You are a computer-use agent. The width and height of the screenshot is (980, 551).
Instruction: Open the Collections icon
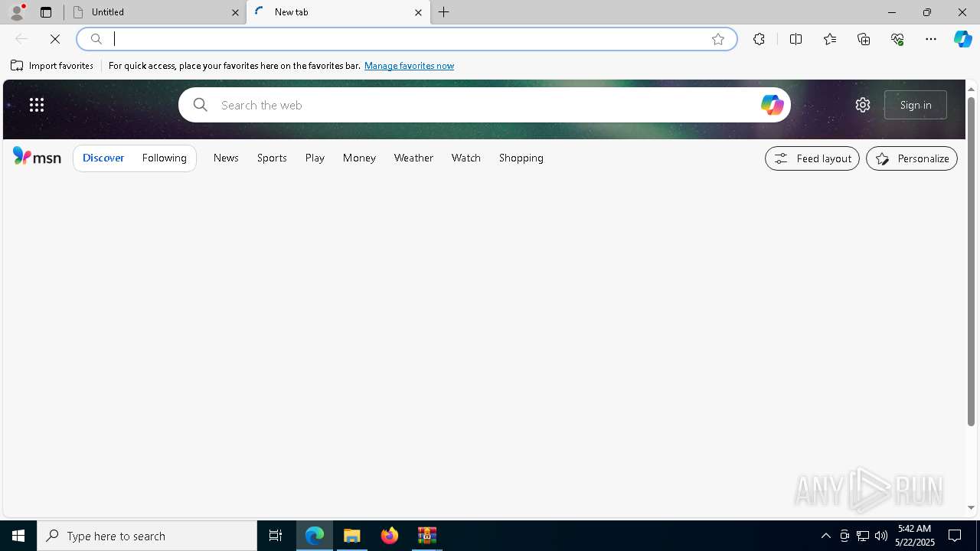[x=864, y=39]
